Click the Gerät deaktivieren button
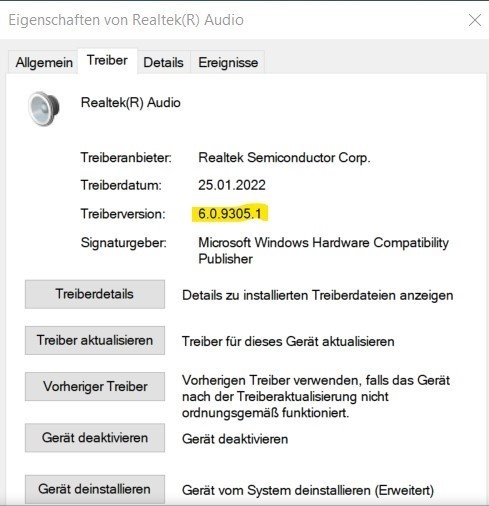Screen dimensions: 489x506 coord(95,438)
